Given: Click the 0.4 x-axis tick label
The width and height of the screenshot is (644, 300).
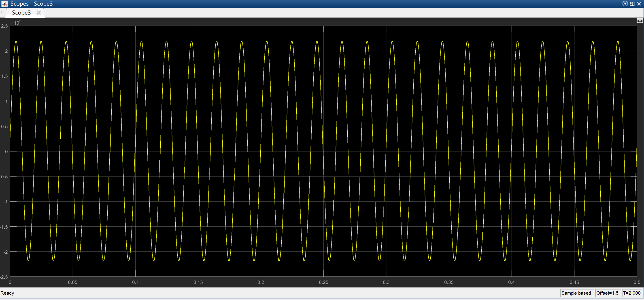Looking at the screenshot, I should click(x=512, y=282).
